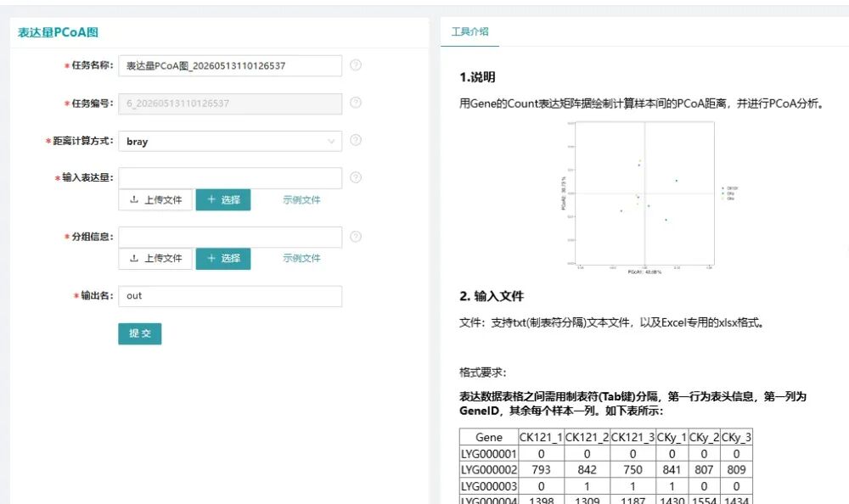Click 选择 button under 输入表达量
This screenshot has width=849, height=504.
(223, 199)
